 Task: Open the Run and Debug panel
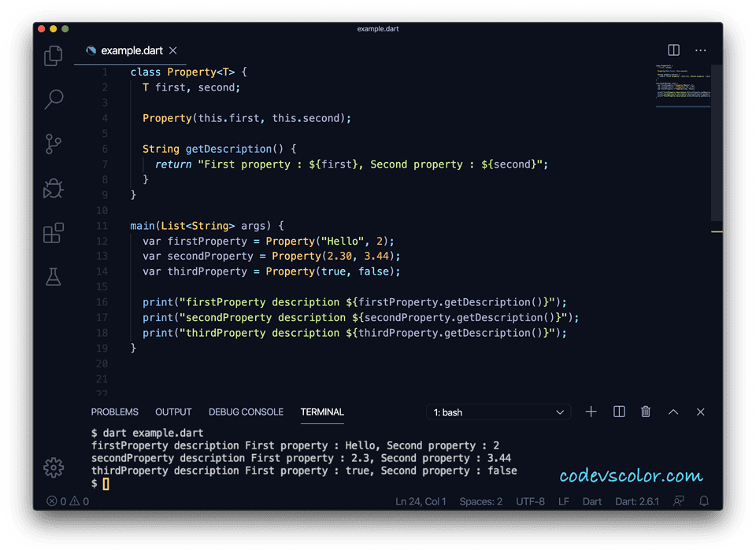pos(53,188)
